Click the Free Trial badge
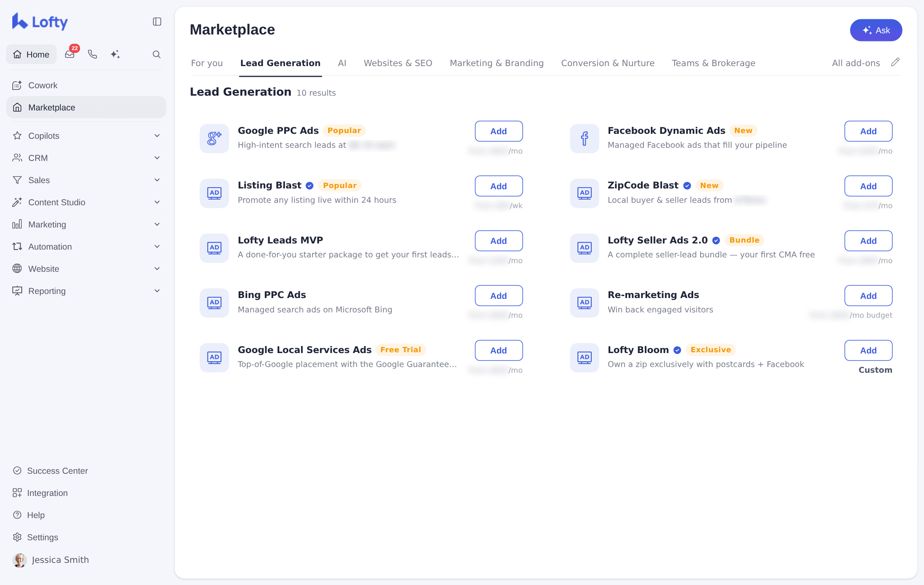924x585 pixels. pos(400,350)
